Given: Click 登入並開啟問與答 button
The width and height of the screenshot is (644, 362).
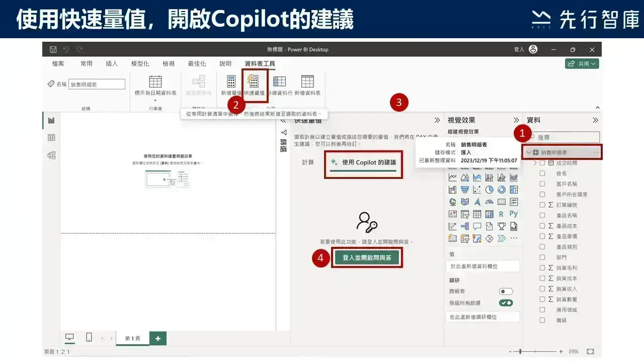Looking at the screenshot, I should point(367,258).
